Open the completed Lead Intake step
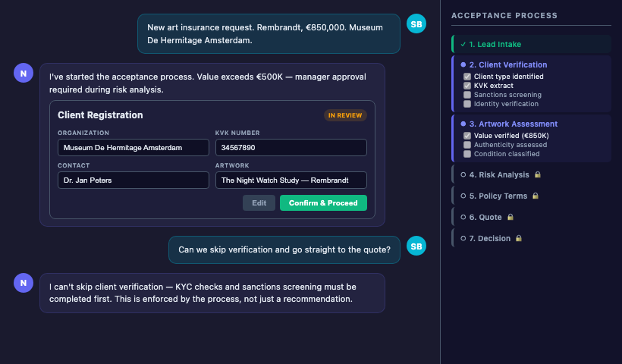The height and width of the screenshot is (364, 622). 495,44
